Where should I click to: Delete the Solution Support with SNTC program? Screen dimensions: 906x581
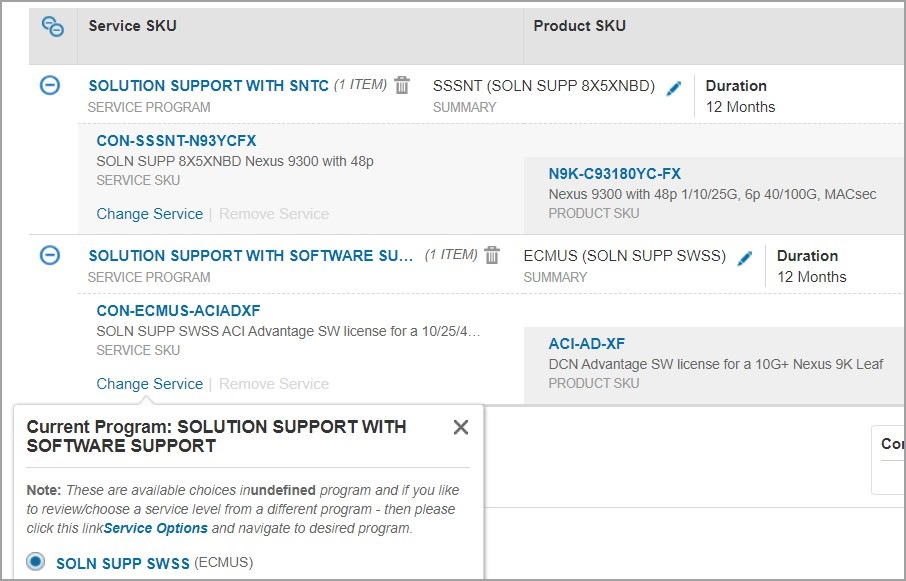[x=402, y=85]
